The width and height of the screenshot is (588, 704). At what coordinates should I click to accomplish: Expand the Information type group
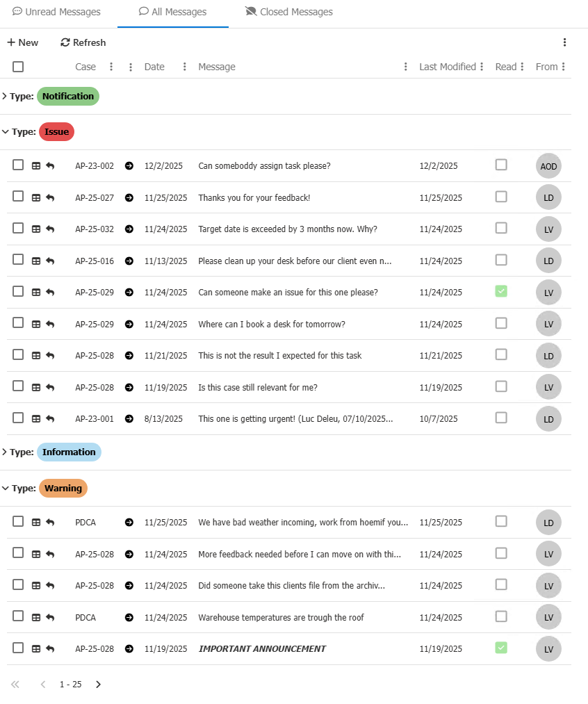[x=4, y=452]
